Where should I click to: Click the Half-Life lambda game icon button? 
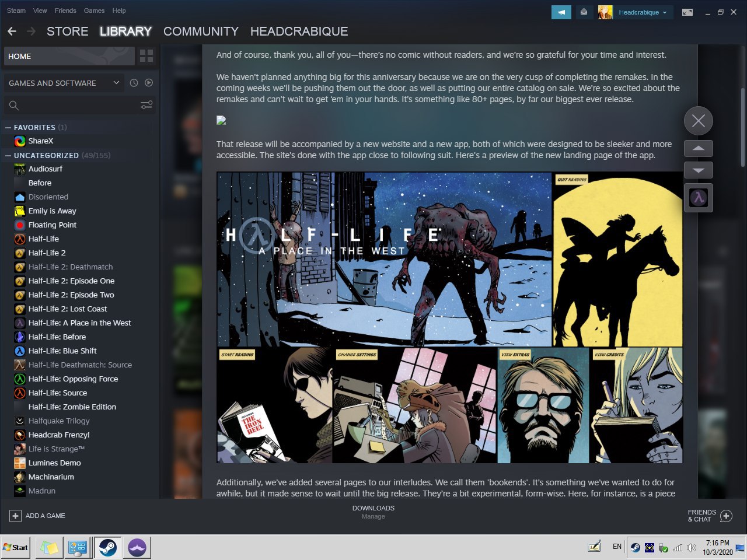coord(699,198)
